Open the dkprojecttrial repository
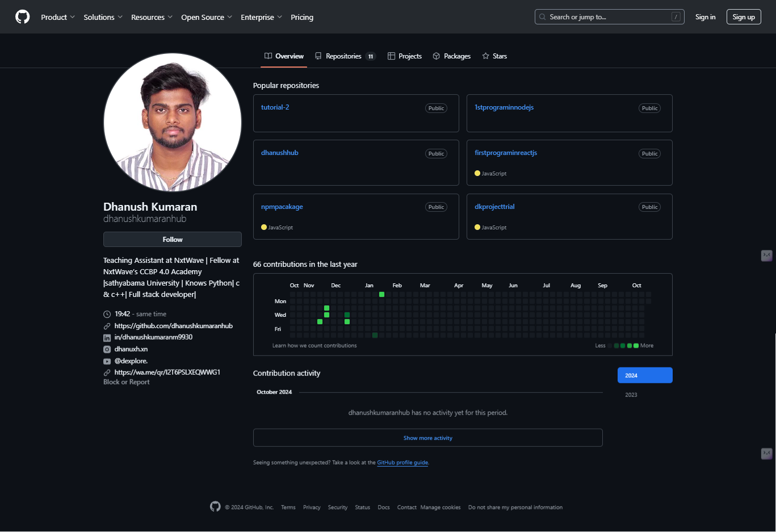776x532 pixels. (x=494, y=207)
